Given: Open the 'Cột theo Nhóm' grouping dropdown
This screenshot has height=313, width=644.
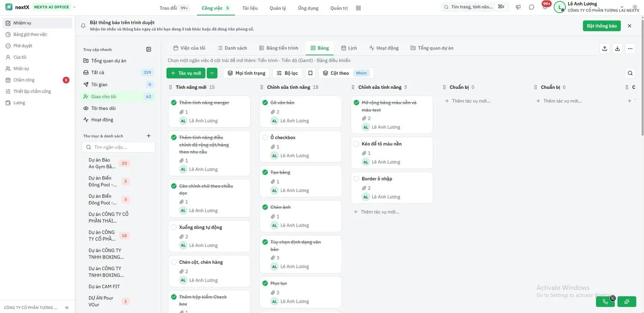Looking at the screenshot, I should [x=346, y=73].
